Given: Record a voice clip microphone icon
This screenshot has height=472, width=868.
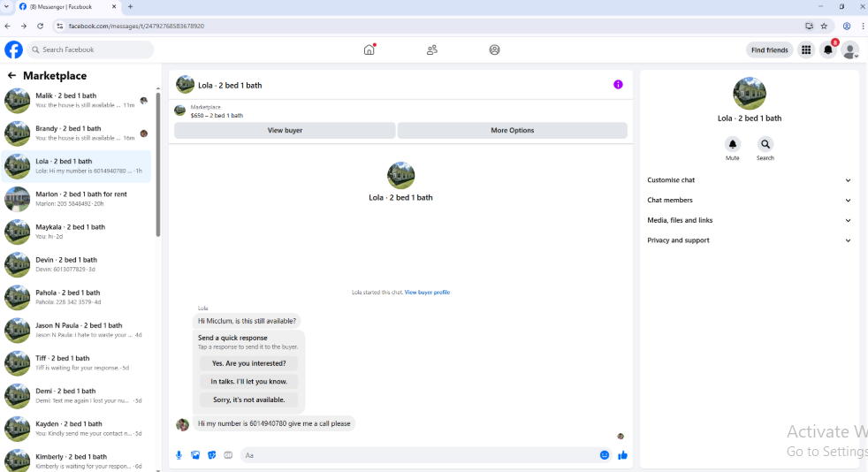Looking at the screenshot, I should click(x=179, y=455).
